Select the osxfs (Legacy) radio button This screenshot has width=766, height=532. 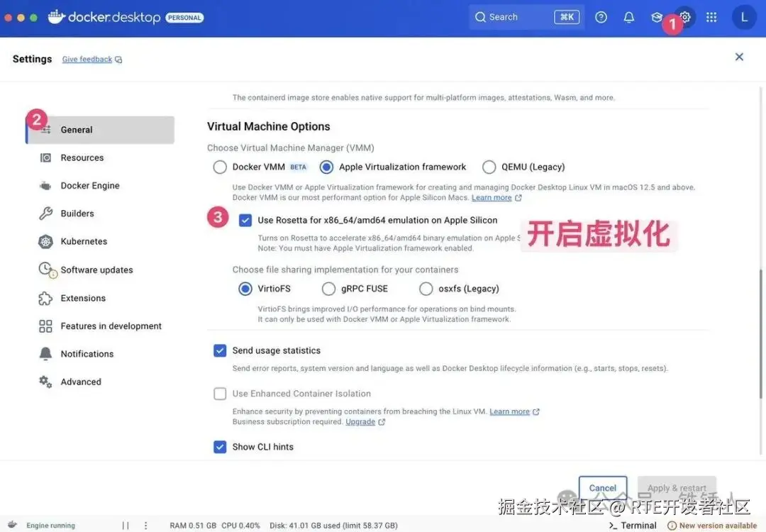[x=426, y=289]
